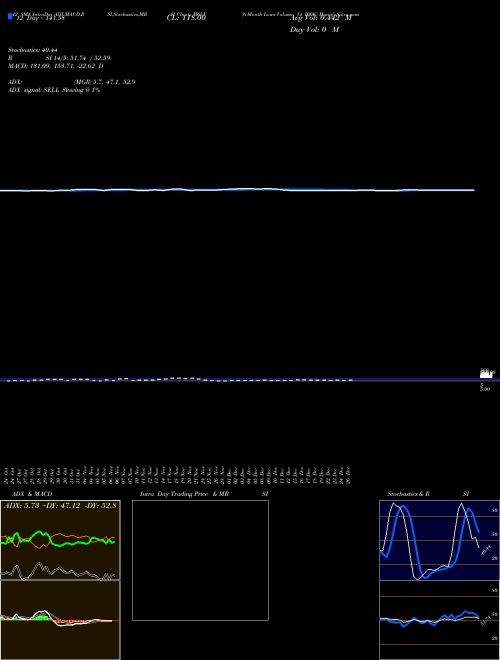This screenshot has height=660, width=500.
Task: Click the blue Stochastics oscillator chart
Action: pyautogui.click(x=439, y=540)
